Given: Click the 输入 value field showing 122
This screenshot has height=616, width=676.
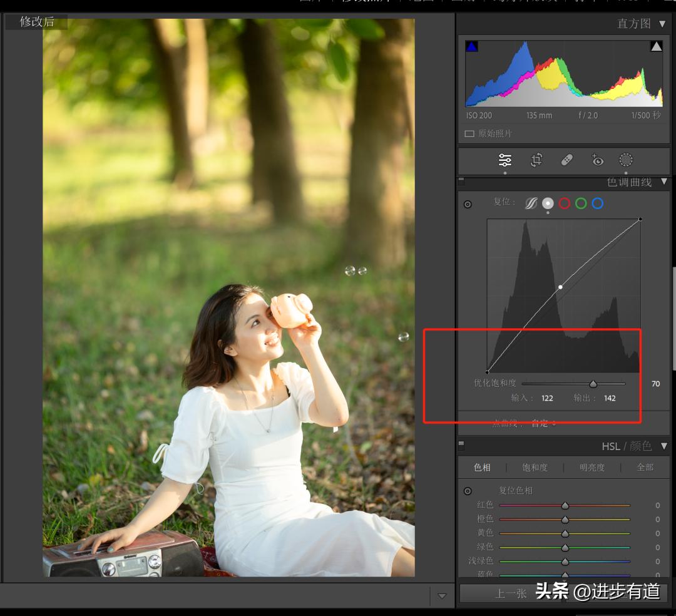Looking at the screenshot, I should pyautogui.click(x=548, y=398).
